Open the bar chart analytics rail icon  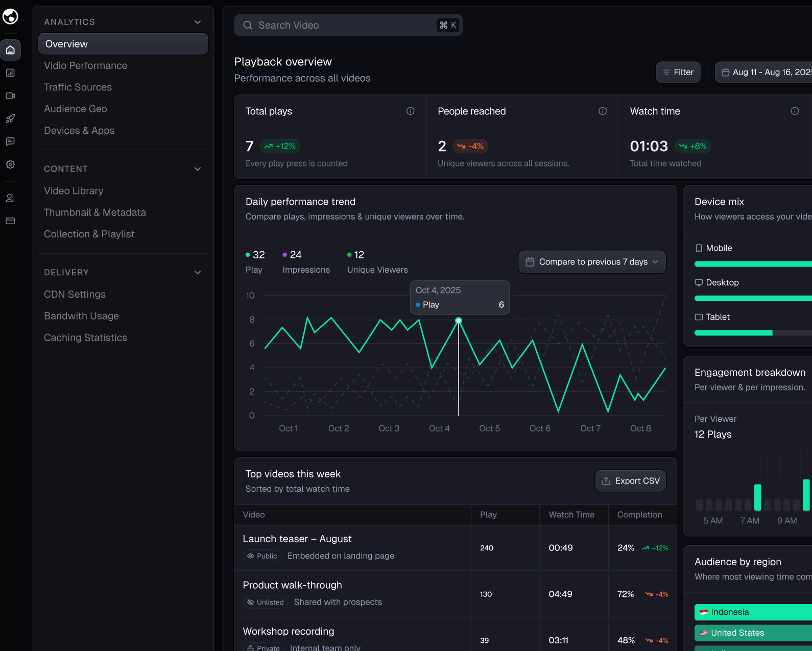(x=10, y=73)
